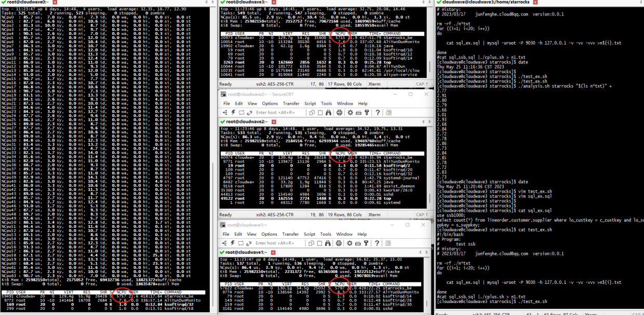Image resolution: width=644 pixels, height=315 pixels.
Task: Open File menu in cloudwave2 SecureCRT window
Action: 226,104
